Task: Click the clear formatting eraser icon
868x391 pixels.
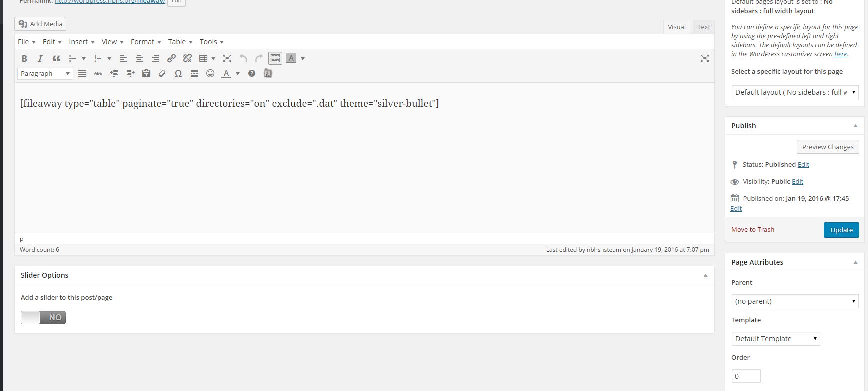Action: point(162,73)
